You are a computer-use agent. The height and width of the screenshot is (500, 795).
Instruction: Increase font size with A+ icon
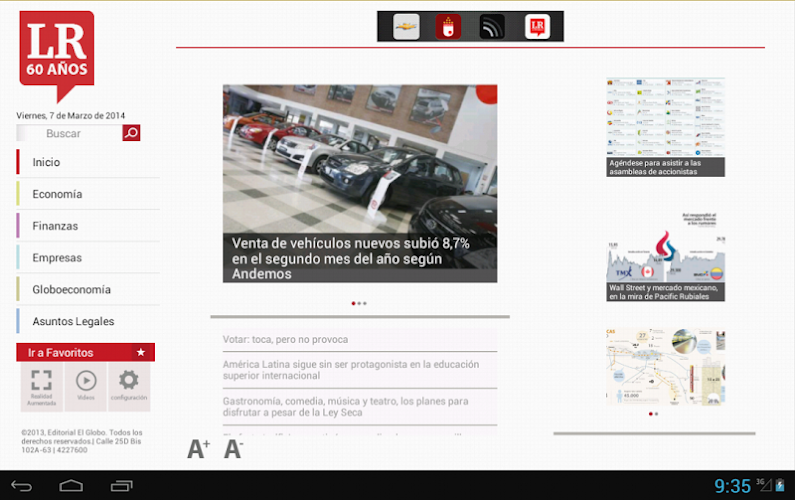[199, 449]
